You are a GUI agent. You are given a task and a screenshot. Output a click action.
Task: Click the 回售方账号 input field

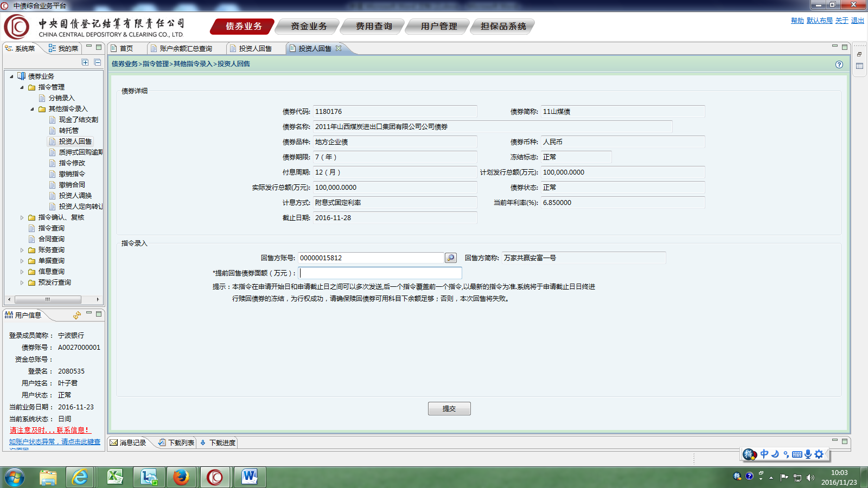371,258
